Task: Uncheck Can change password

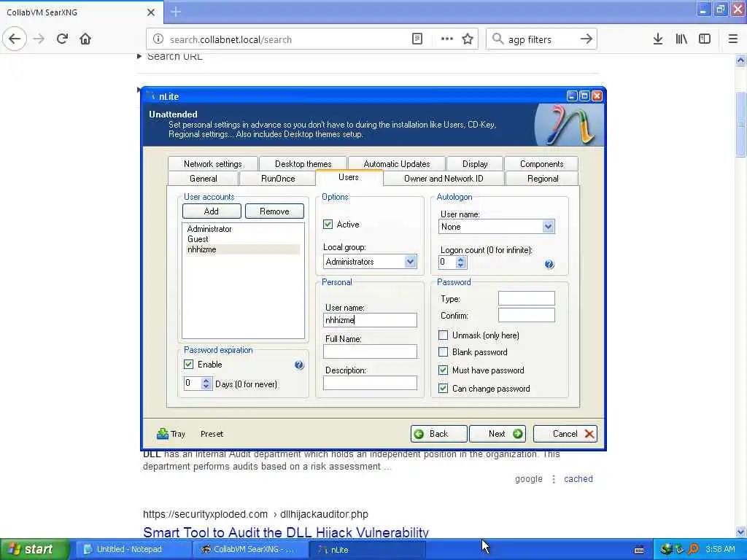Action: [443, 389]
